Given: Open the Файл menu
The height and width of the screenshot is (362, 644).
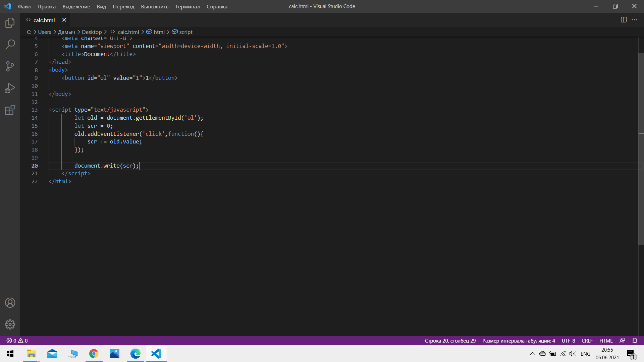Looking at the screenshot, I should coord(24,6).
